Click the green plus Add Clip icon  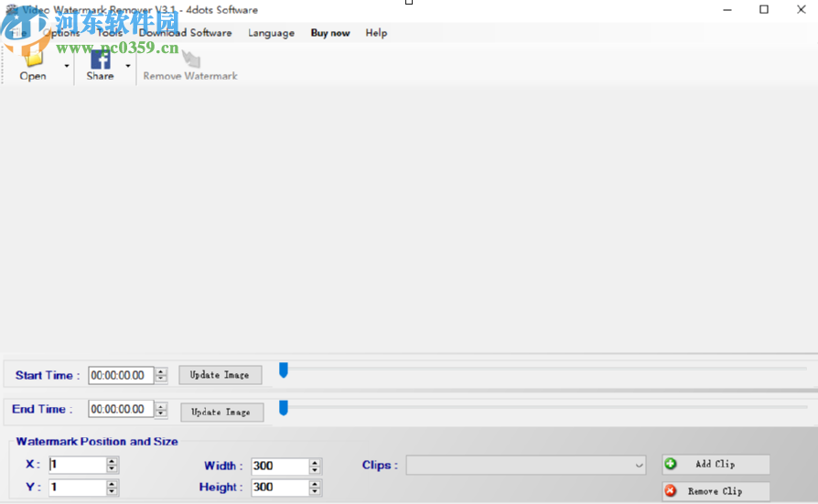tap(671, 464)
